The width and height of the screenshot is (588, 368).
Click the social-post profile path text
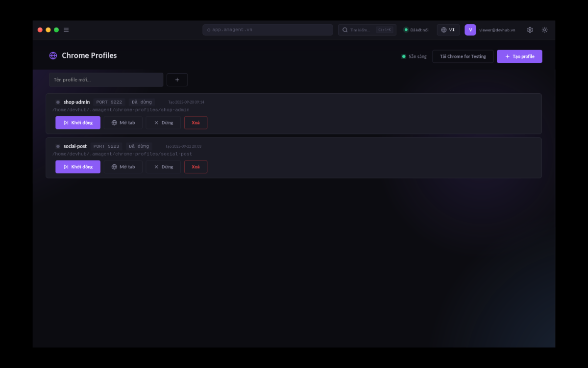click(x=122, y=154)
